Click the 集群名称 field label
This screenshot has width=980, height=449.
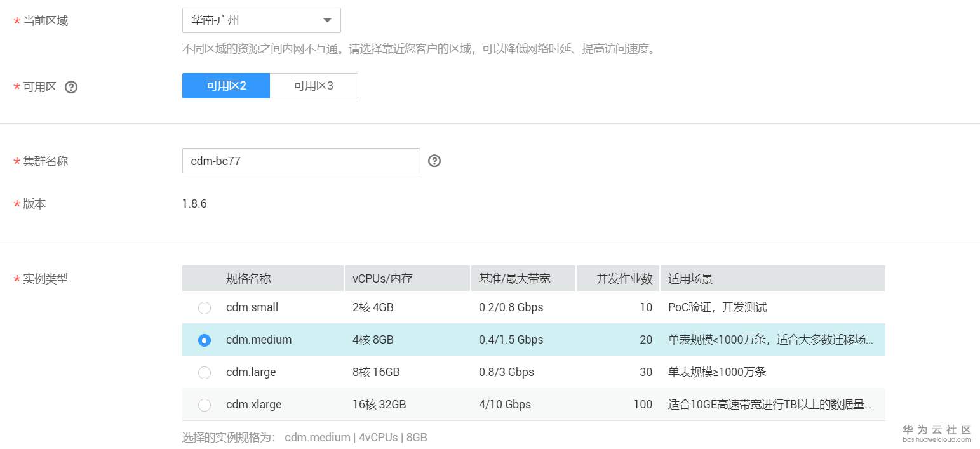(x=45, y=161)
